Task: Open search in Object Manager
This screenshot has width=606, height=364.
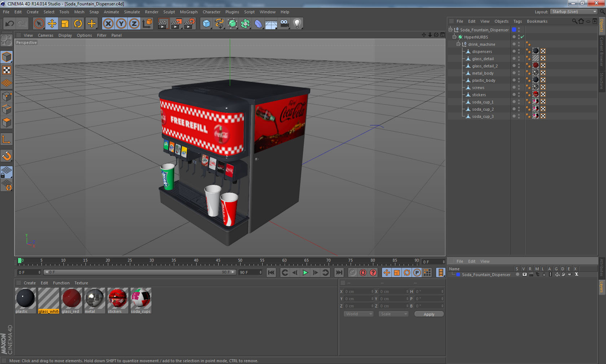Action: [x=574, y=21]
